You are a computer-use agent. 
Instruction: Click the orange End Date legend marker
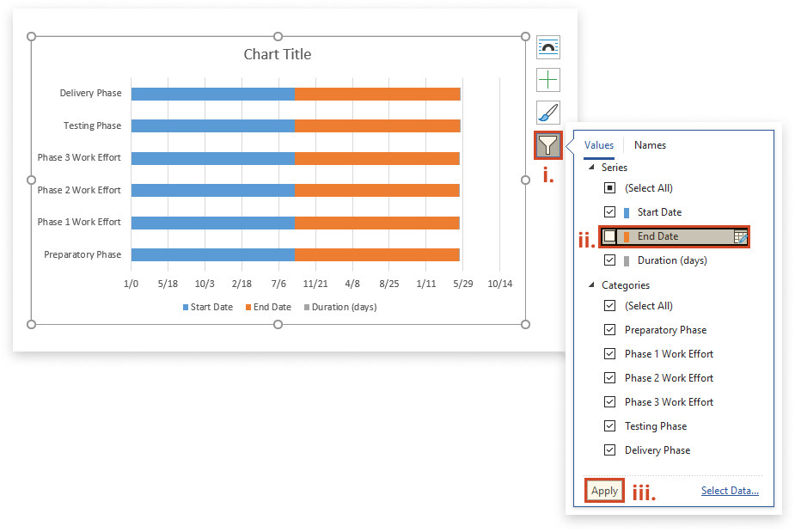[248, 307]
